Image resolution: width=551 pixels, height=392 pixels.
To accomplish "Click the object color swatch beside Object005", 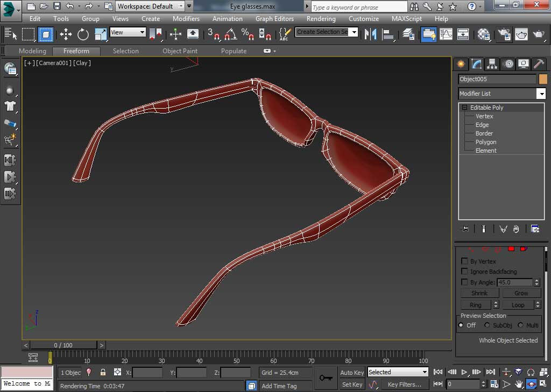I will coord(543,79).
